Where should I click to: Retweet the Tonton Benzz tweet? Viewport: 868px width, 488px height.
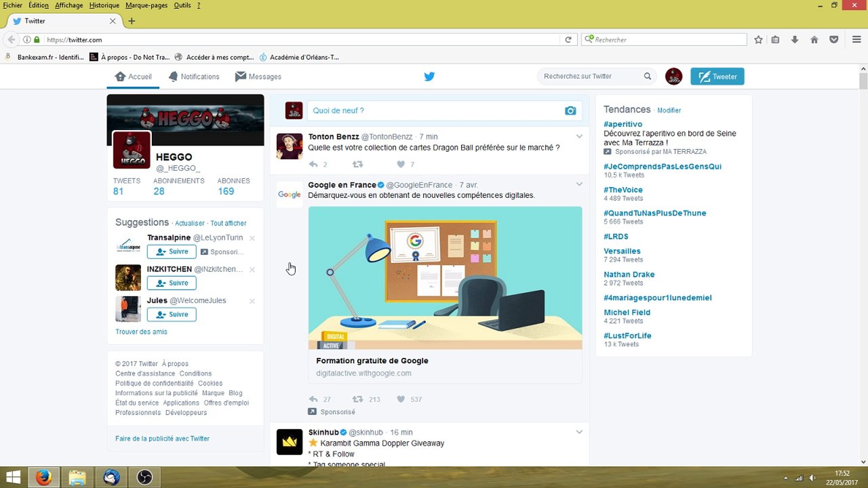[x=357, y=164]
